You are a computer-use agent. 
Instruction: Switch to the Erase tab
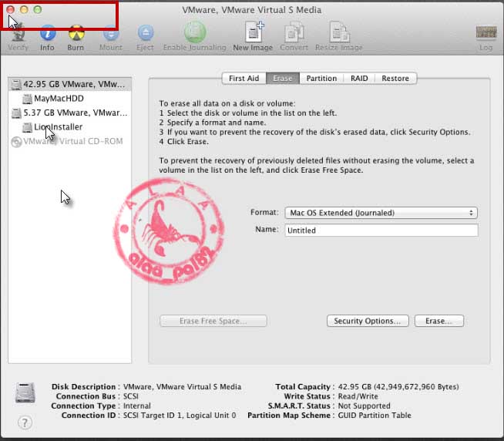click(283, 78)
